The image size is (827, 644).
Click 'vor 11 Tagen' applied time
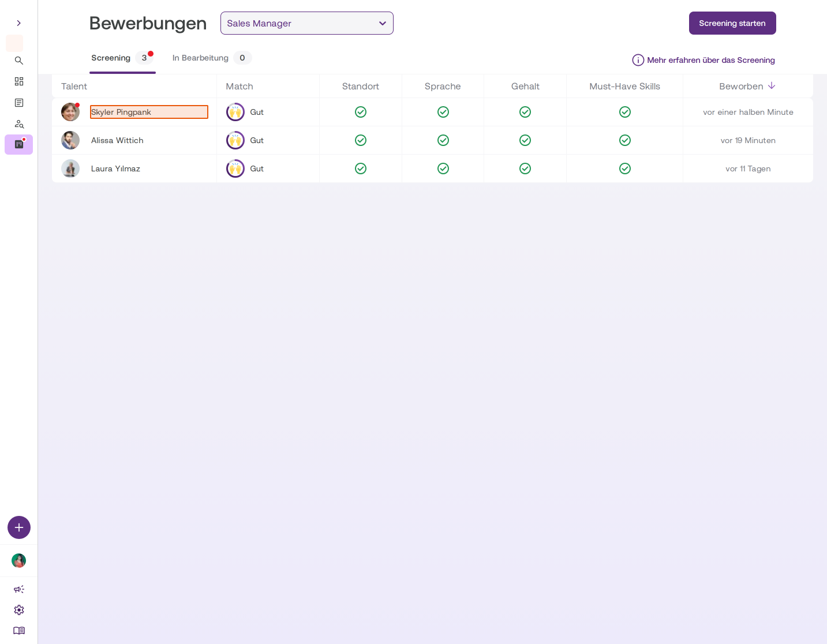coord(748,169)
